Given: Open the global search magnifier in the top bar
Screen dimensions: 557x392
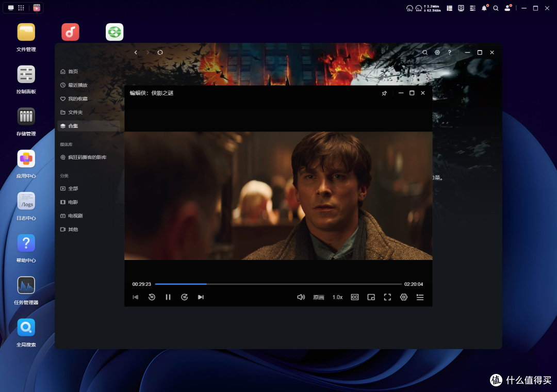Looking at the screenshot, I should pos(496,8).
